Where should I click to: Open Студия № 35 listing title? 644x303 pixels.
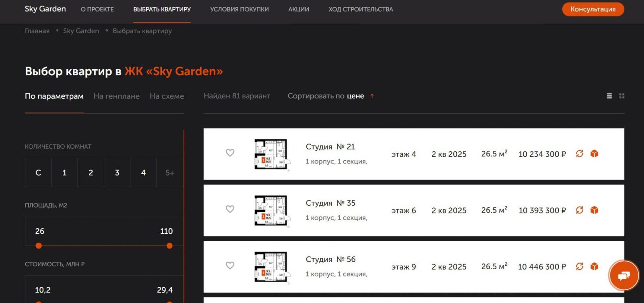coord(330,203)
